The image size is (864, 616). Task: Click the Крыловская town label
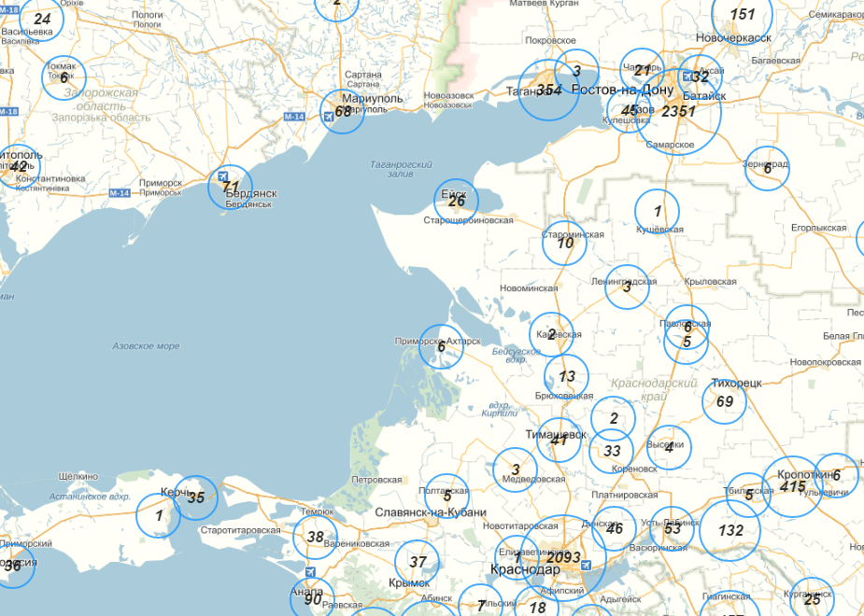(x=710, y=281)
